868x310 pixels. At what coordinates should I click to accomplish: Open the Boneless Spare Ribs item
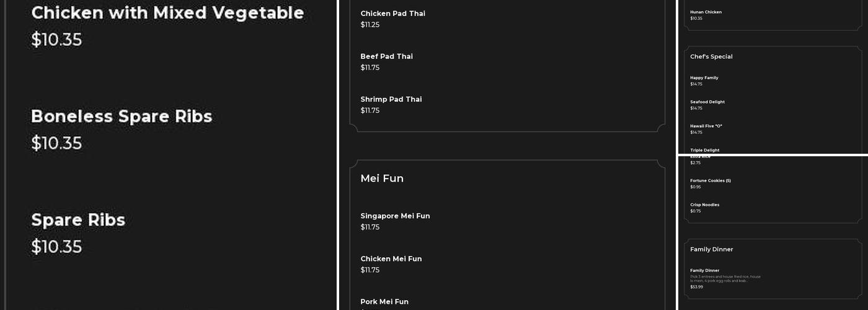click(122, 117)
